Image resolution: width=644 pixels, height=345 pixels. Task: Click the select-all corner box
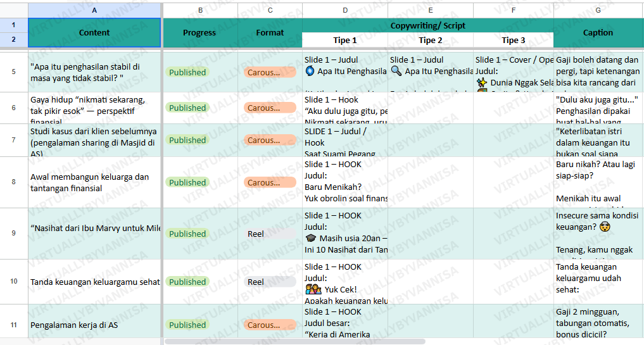(13, 10)
